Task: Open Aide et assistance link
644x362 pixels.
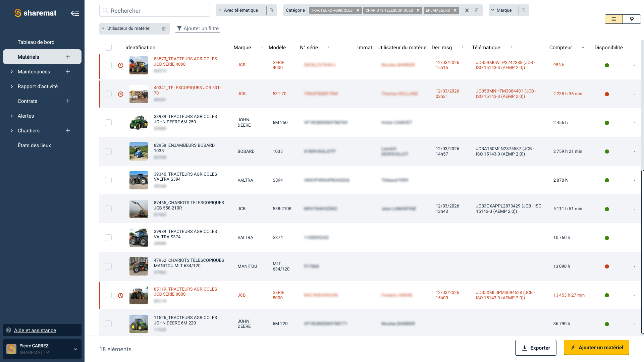Action: click(35, 330)
